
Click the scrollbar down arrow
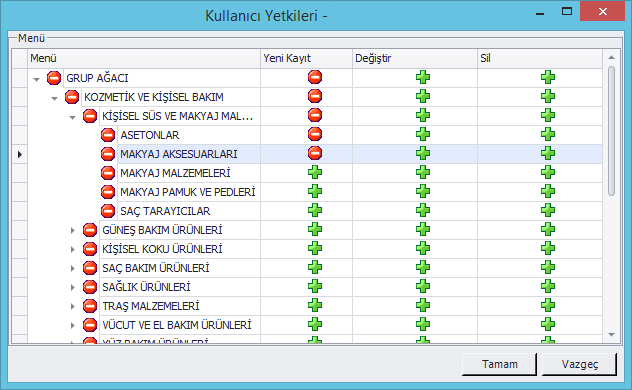[x=611, y=335]
